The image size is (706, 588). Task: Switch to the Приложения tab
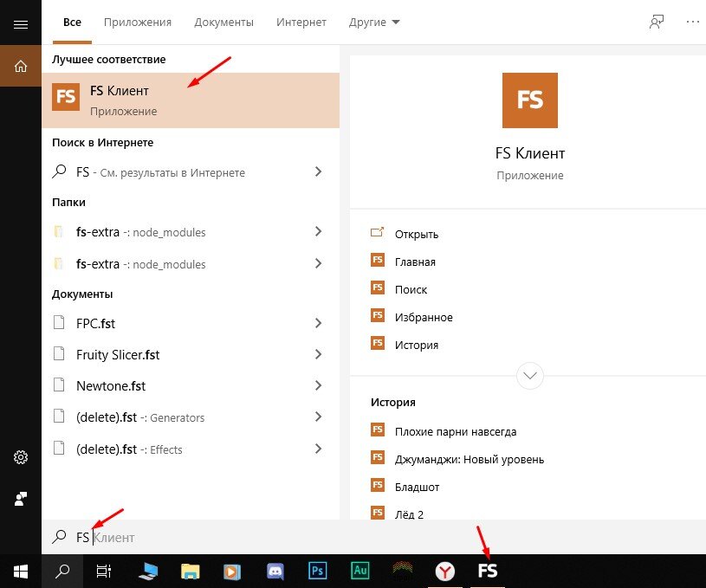point(138,22)
